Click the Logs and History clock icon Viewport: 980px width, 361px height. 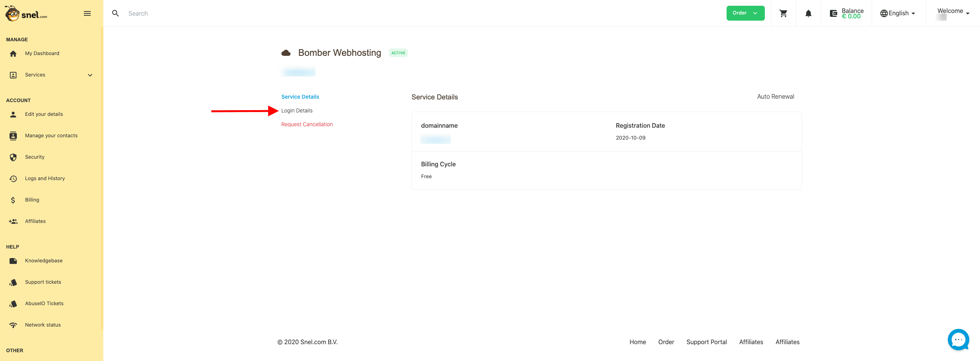13,179
